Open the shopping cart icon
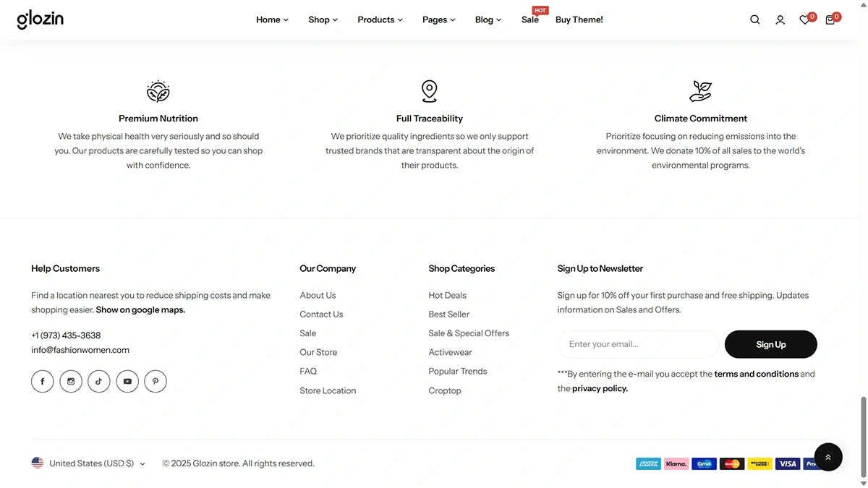The height and width of the screenshot is (488, 868). click(830, 20)
